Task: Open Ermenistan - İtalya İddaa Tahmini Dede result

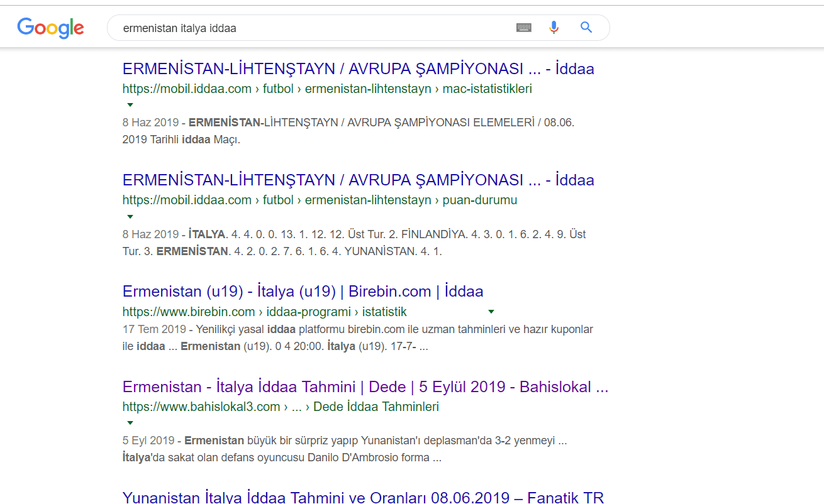Action: tap(365, 387)
